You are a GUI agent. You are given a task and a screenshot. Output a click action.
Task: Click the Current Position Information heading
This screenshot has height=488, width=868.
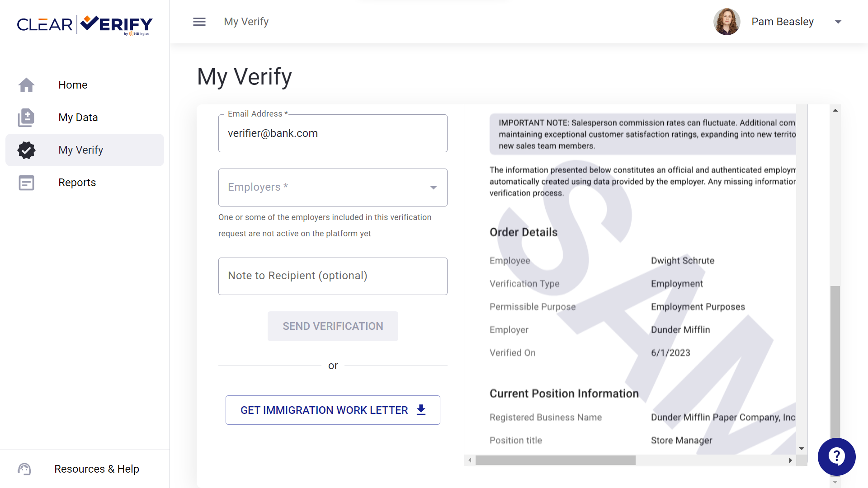click(564, 394)
